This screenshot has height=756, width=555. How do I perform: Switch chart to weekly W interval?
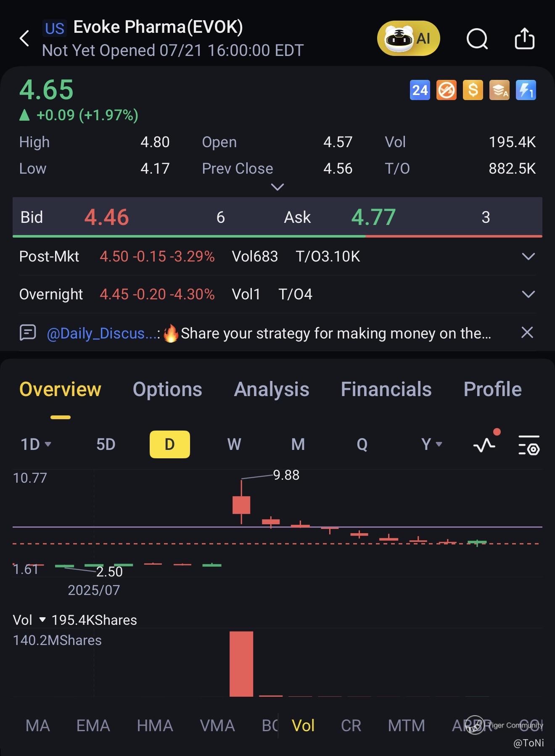pyautogui.click(x=234, y=444)
